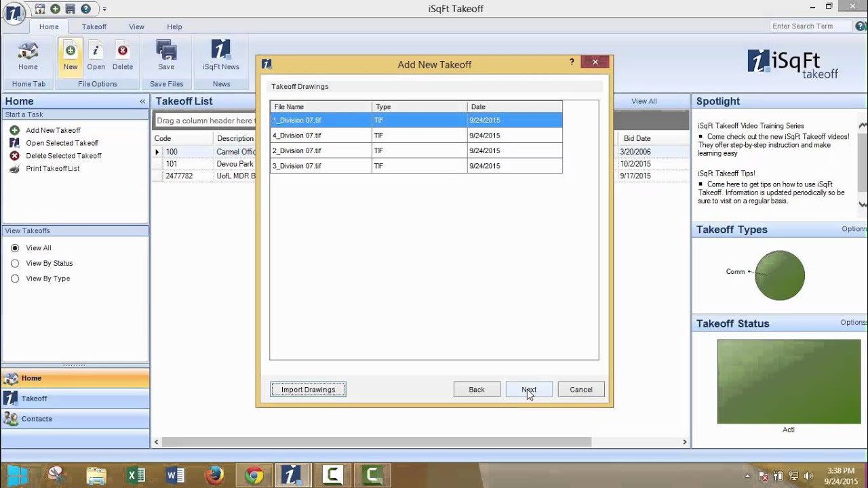Click the Next button in dialog
Image resolution: width=868 pixels, height=488 pixels.
[x=529, y=390]
